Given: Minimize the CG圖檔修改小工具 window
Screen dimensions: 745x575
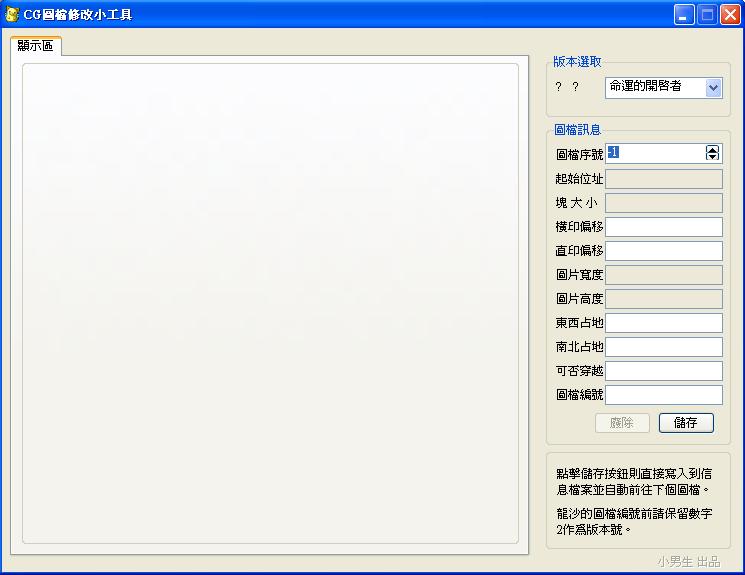Looking at the screenshot, I should (x=684, y=15).
